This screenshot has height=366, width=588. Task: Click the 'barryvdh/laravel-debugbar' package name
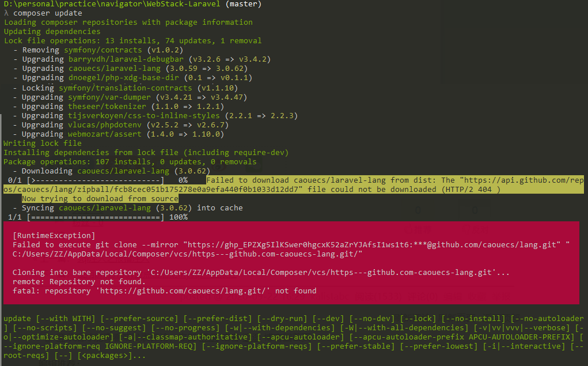click(x=126, y=59)
